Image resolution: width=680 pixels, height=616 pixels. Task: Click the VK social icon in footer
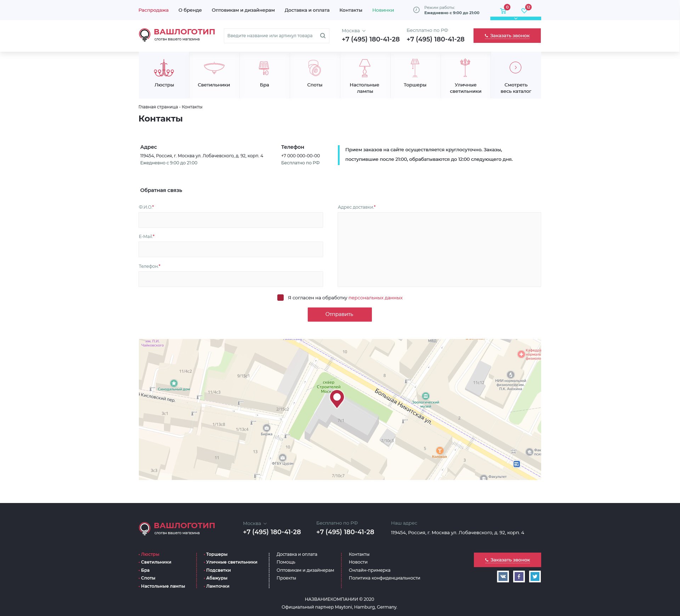pyautogui.click(x=503, y=576)
